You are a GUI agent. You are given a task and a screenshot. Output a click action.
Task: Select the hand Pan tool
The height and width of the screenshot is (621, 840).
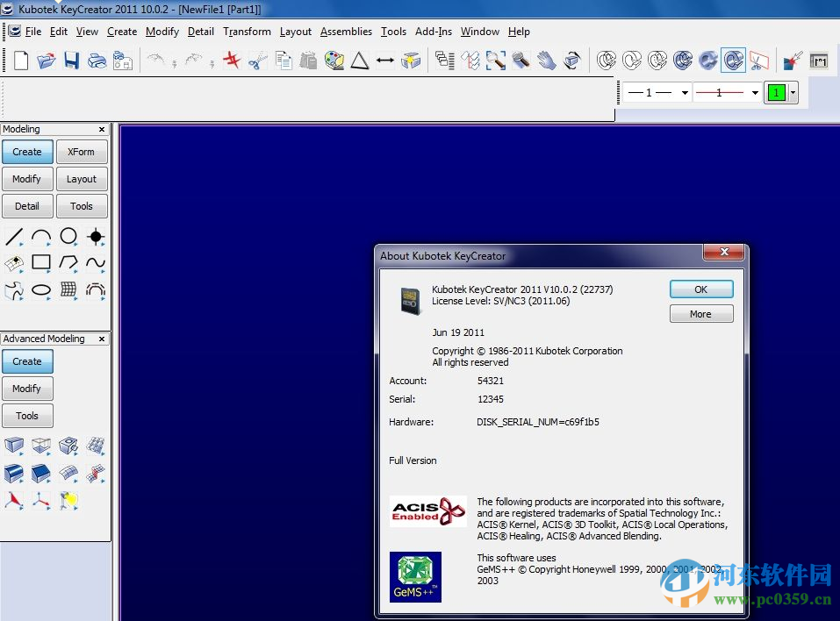(x=547, y=61)
